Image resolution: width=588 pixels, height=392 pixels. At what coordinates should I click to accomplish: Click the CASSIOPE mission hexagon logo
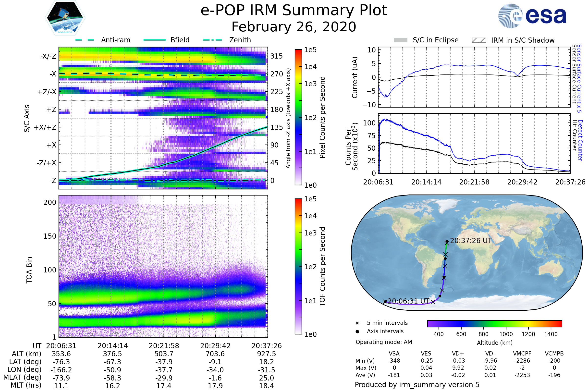(65, 18)
